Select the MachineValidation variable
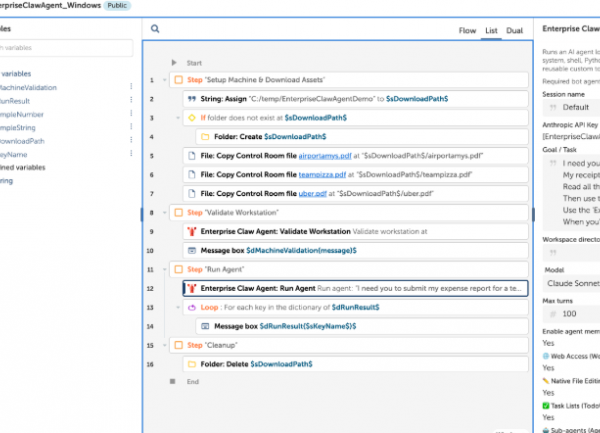 point(28,88)
